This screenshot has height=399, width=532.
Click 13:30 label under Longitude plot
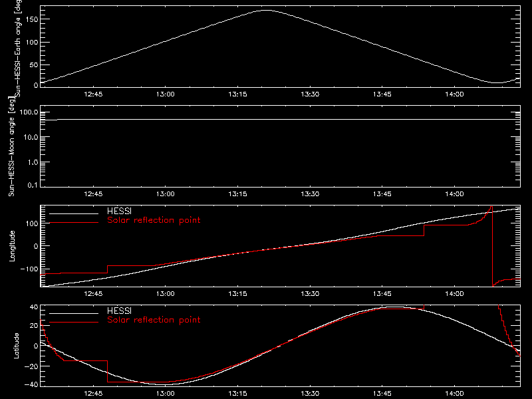(x=310, y=294)
